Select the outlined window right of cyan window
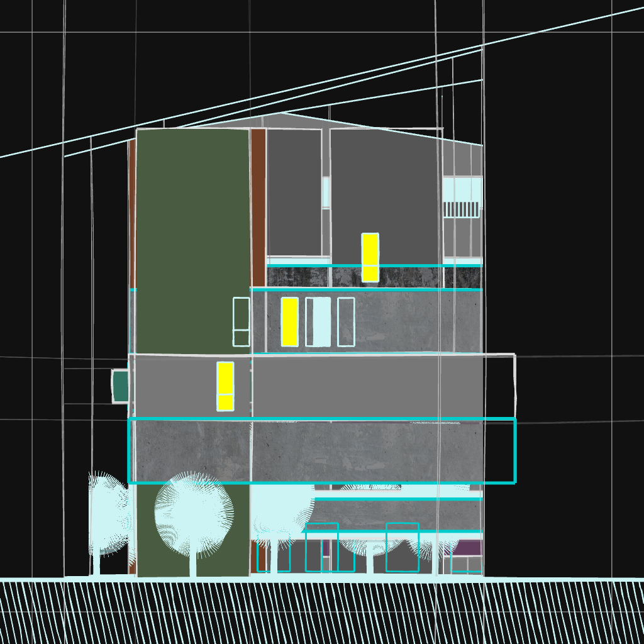The image size is (644, 644). tap(346, 321)
